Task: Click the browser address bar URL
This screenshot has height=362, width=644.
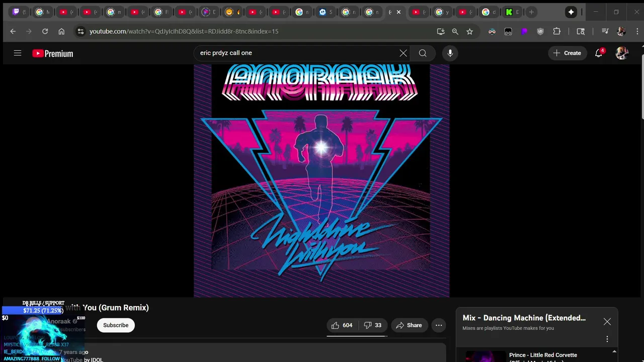Action: 184,31
